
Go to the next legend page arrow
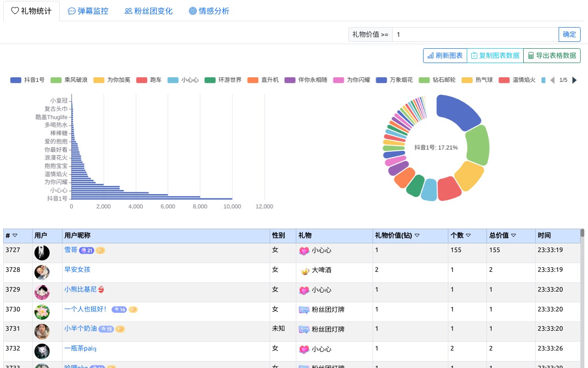tap(574, 80)
